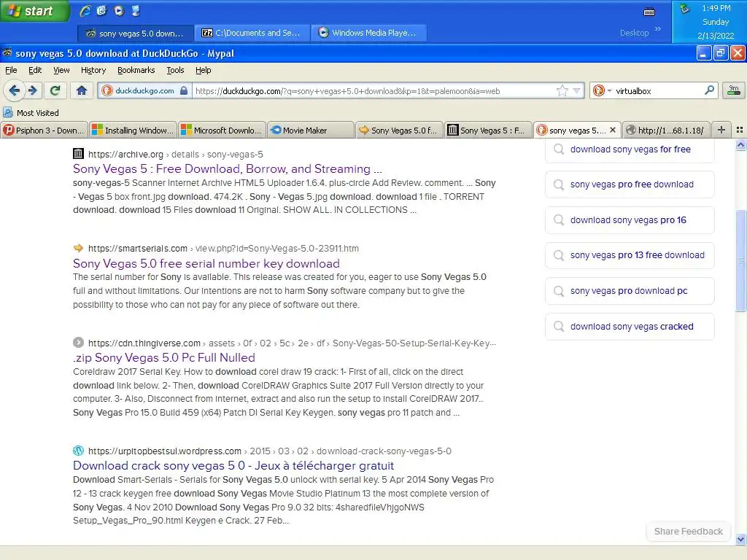This screenshot has height=560, width=747.
Task: Click the sony vegas 5.0 down... taskbar button
Action: pos(136,33)
